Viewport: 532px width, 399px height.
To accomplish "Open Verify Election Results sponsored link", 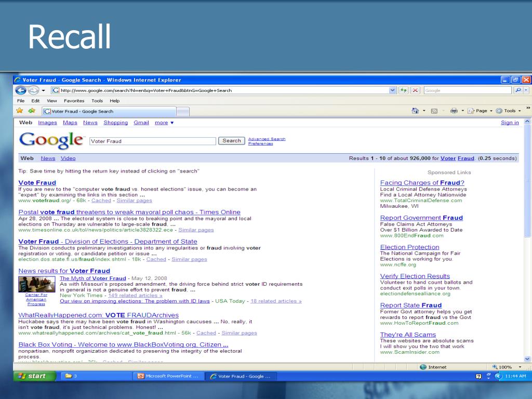I will (415, 276).
